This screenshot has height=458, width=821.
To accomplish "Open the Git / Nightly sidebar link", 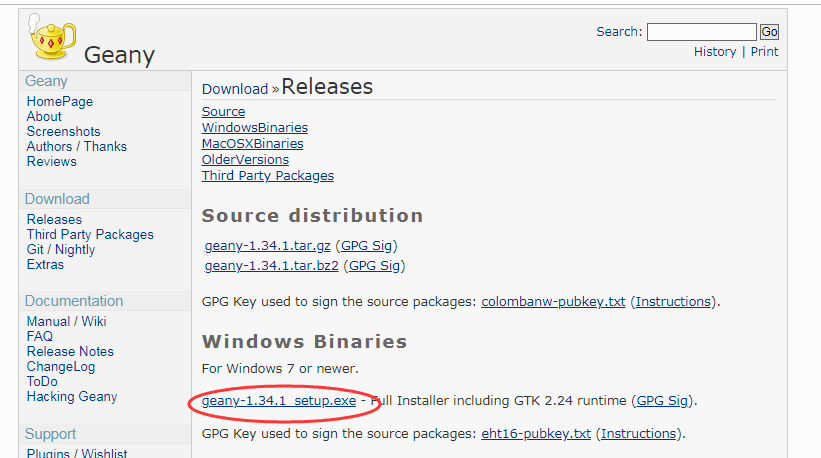I will pos(61,250).
